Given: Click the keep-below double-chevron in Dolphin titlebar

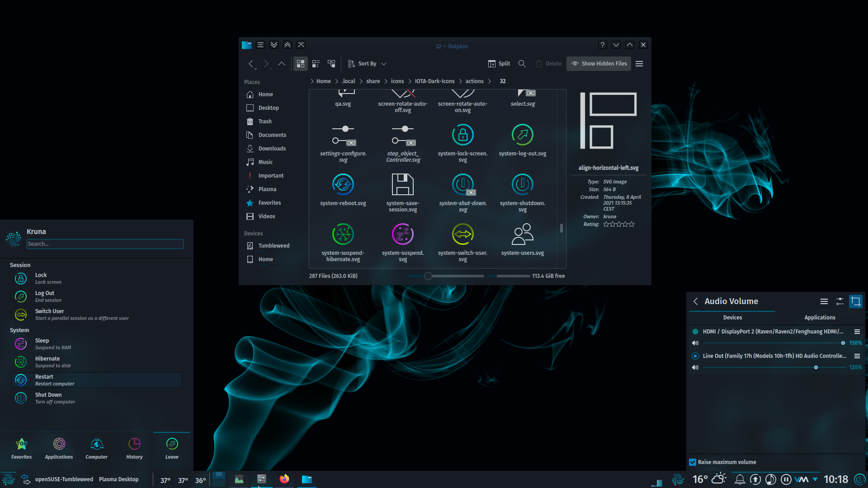Looking at the screenshot, I should click(x=274, y=45).
